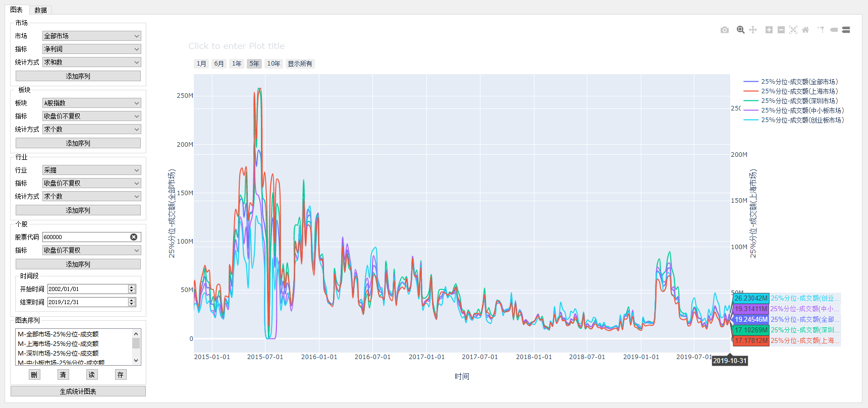Click the Zoom in plus icon
This screenshot has width=868, height=408.
(x=769, y=30)
